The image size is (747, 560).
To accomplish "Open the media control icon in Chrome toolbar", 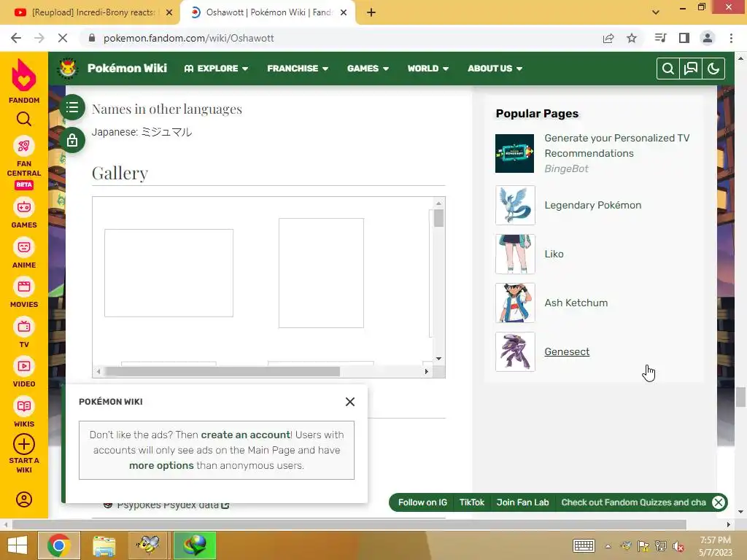I will (x=661, y=38).
